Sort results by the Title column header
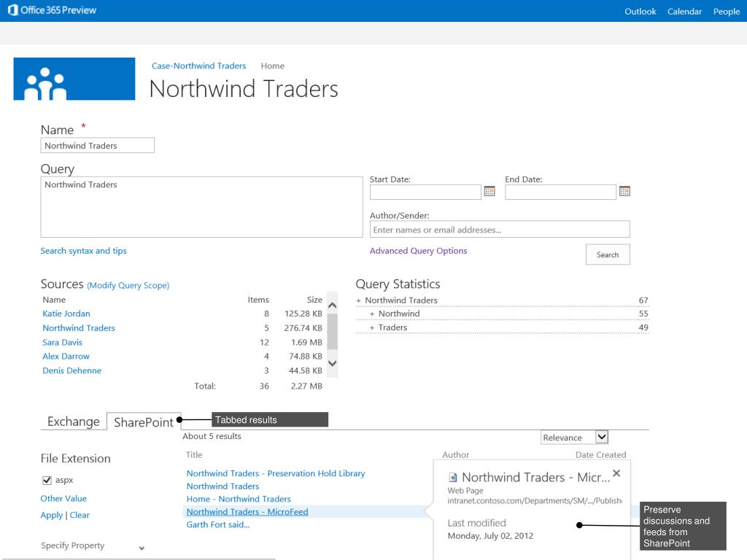The width and height of the screenshot is (747, 560). point(194,455)
